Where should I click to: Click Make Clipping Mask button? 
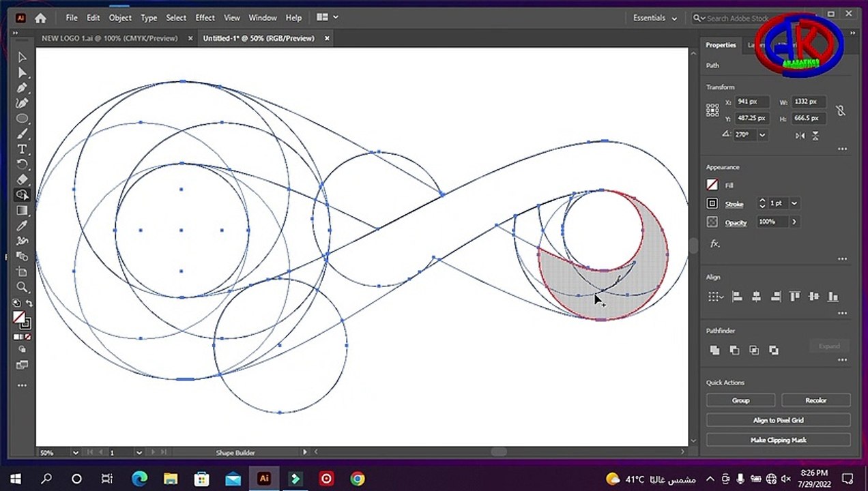pyautogui.click(x=778, y=440)
